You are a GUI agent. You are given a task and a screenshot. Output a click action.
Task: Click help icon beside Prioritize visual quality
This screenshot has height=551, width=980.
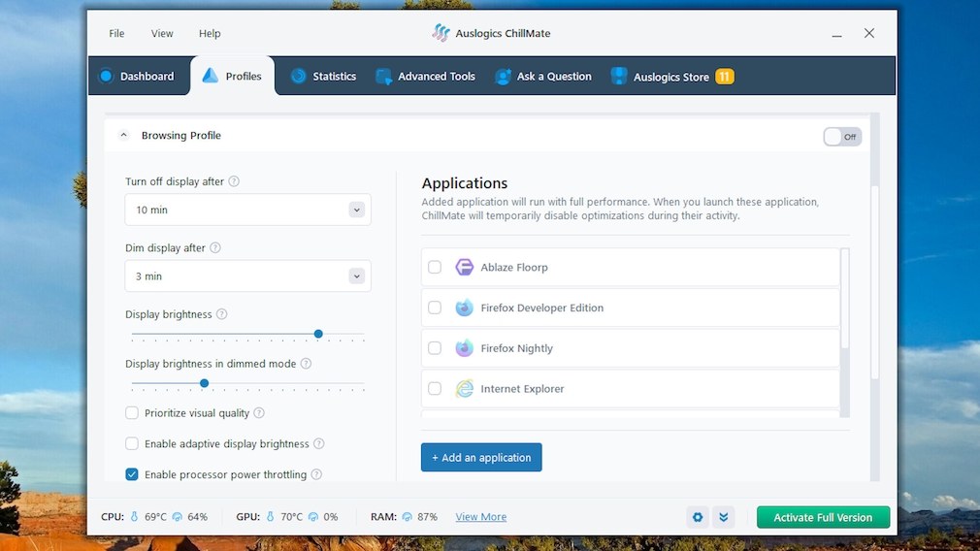[x=259, y=413]
